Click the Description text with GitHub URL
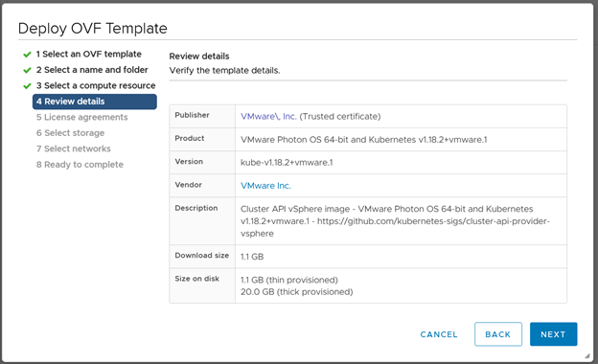This screenshot has width=598, height=364. pos(395,221)
